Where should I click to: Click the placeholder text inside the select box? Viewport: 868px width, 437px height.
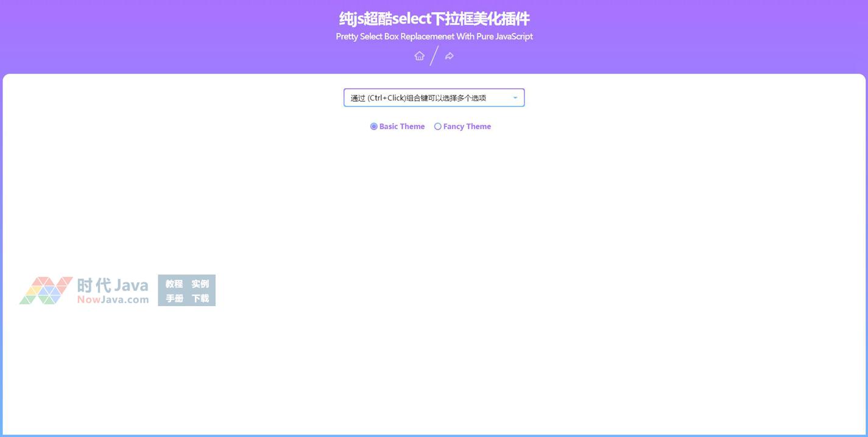[x=418, y=98]
